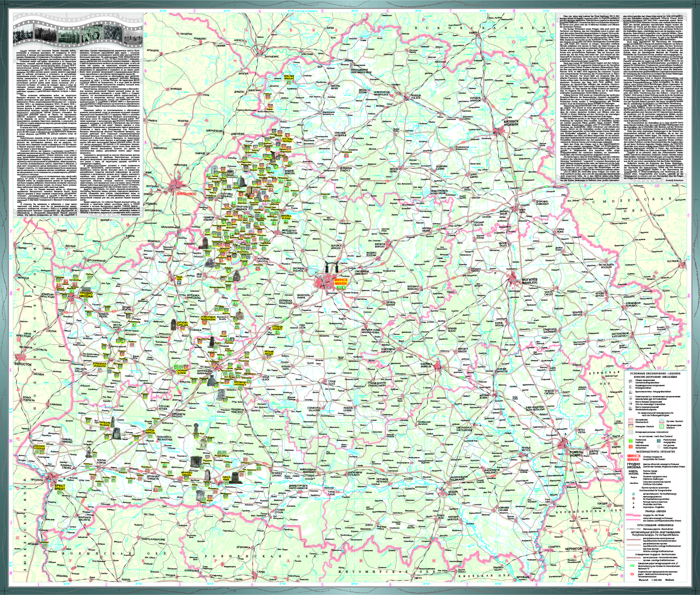Click the Kriegsgräberstätten legend icon
700x595 pixels.
(x=631, y=392)
